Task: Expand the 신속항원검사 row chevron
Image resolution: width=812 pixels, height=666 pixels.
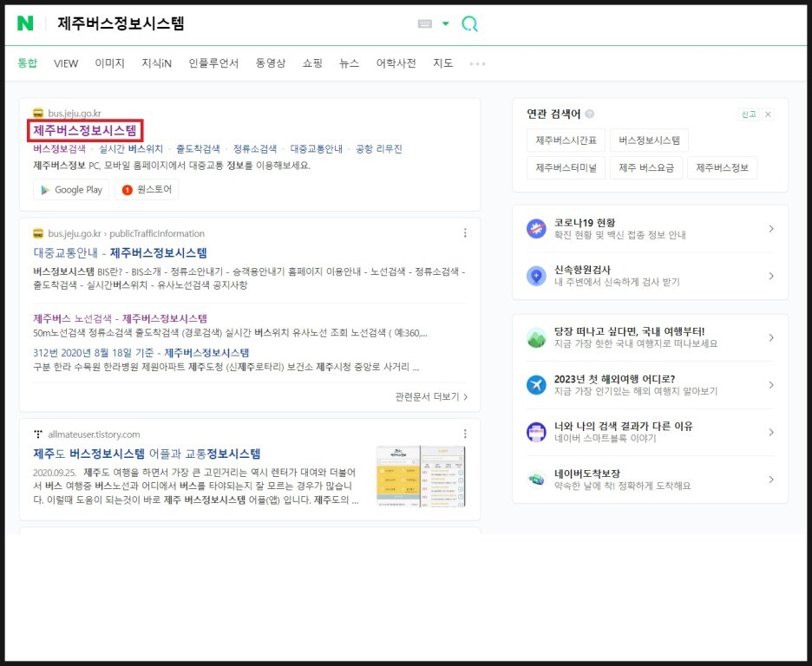Action: coord(771,276)
